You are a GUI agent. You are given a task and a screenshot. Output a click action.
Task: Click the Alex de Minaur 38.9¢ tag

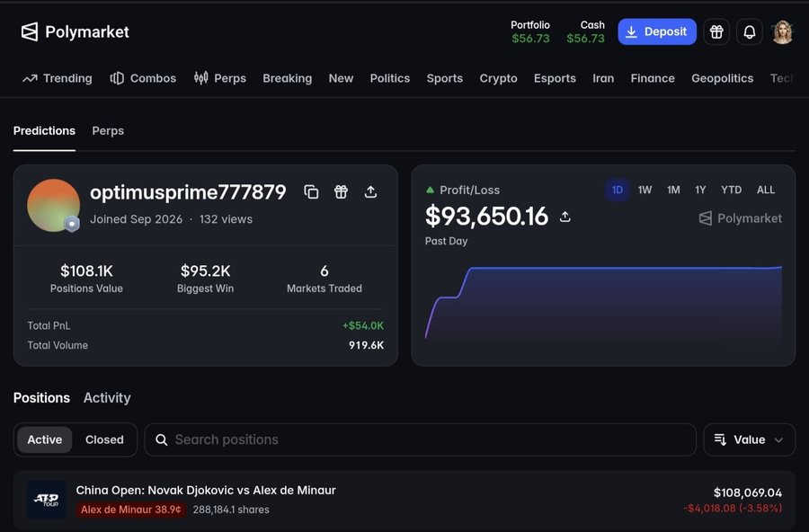click(x=131, y=510)
